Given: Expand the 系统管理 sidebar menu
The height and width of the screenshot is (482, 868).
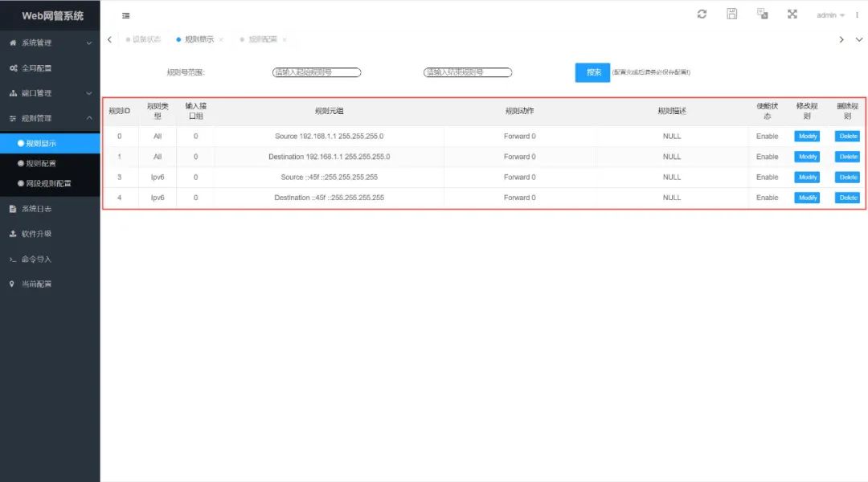Looking at the screenshot, I should click(x=50, y=43).
